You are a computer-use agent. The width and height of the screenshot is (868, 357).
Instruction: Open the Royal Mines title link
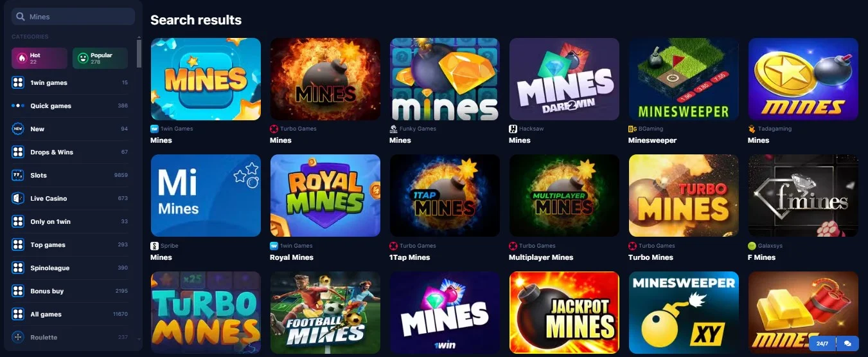(292, 257)
